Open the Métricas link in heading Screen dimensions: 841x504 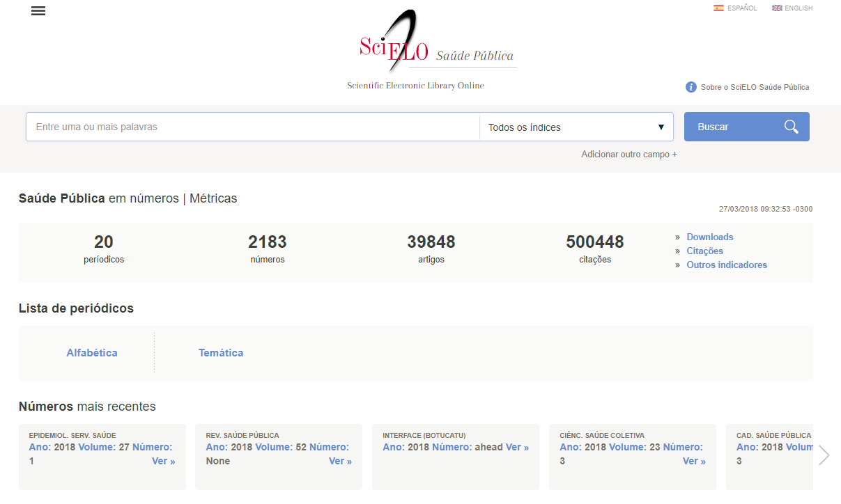pos(213,198)
